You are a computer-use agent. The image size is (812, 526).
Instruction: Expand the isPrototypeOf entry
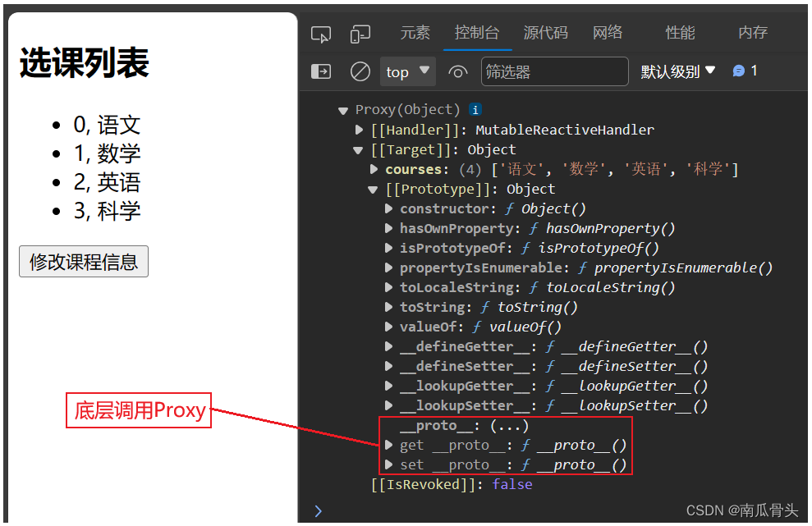pos(388,248)
